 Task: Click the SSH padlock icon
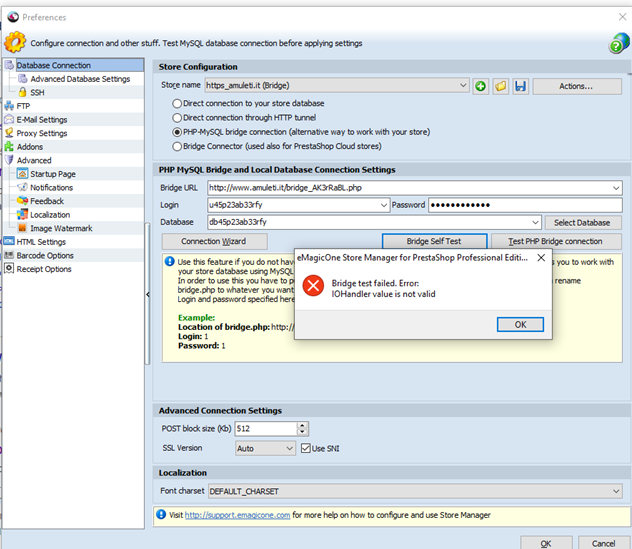tap(23, 92)
